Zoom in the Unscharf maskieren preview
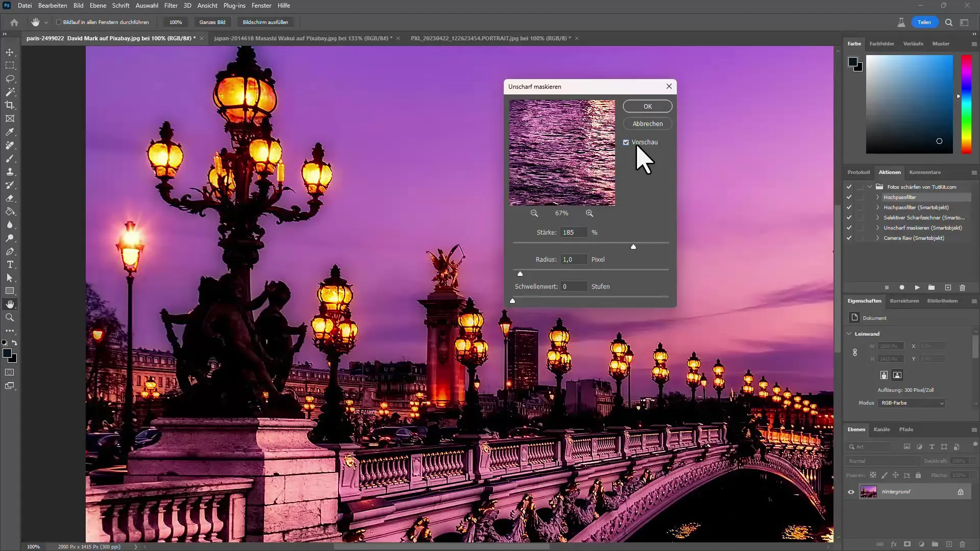Viewport: 980px width, 551px height. pos(590,213)
